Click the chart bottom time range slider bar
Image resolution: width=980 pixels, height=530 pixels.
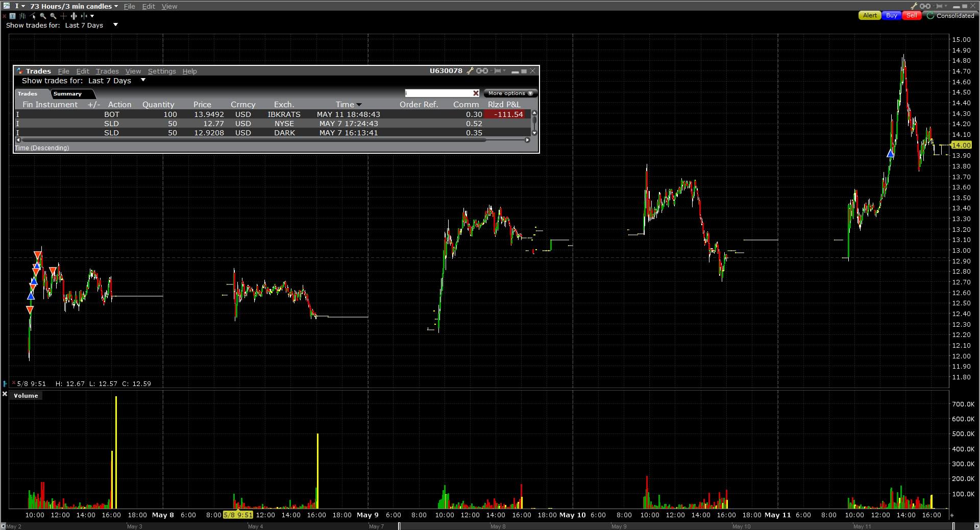click(x=676, y=526)
